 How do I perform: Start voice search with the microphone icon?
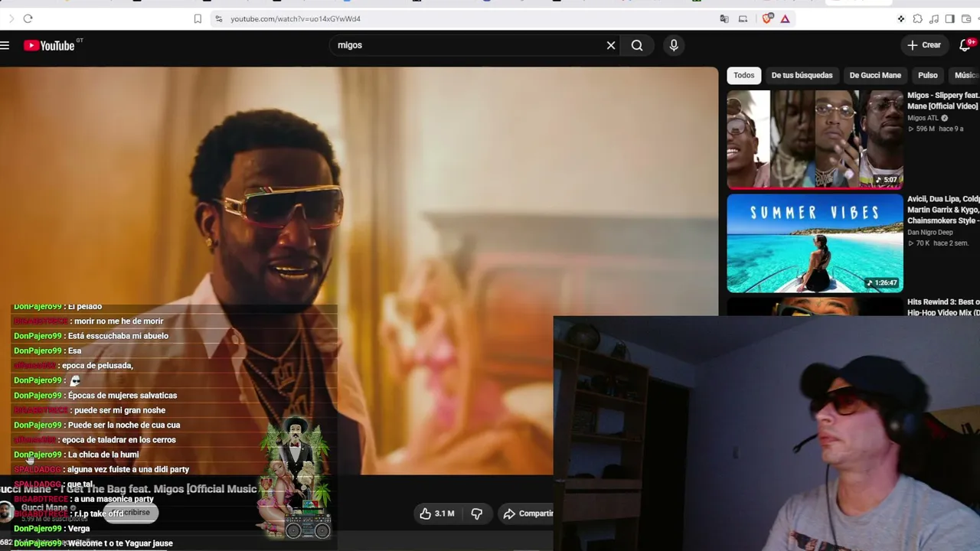(x=674, y=45)
